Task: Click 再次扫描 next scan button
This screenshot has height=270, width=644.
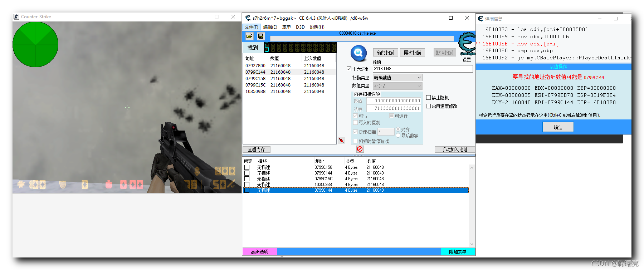Action: point(412,53)
